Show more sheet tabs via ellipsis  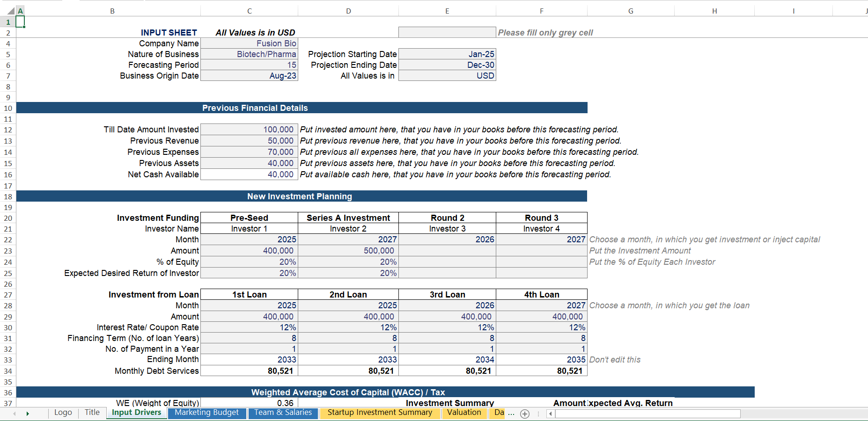(x=511, y=413)
